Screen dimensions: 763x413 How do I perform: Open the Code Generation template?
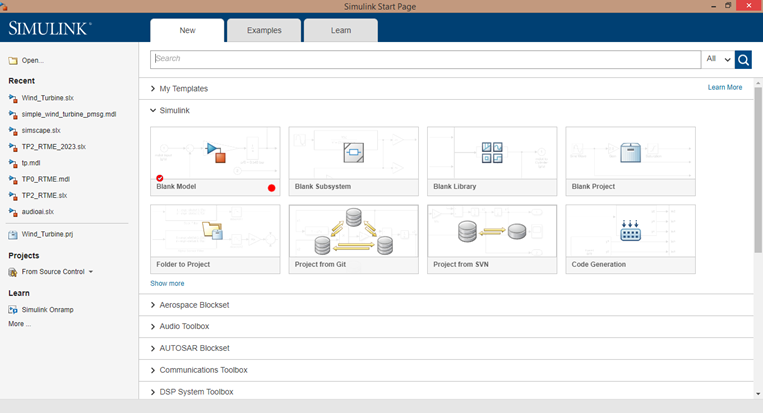[630, 231]
